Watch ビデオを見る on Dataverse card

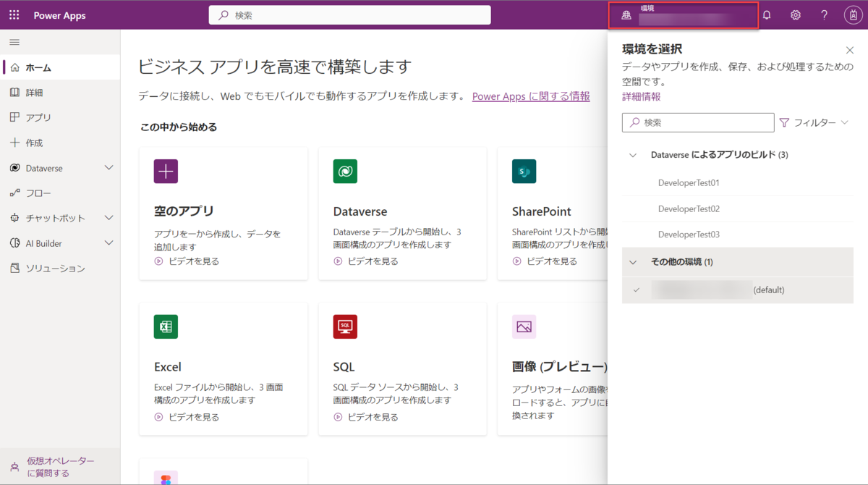coord(366,261)
